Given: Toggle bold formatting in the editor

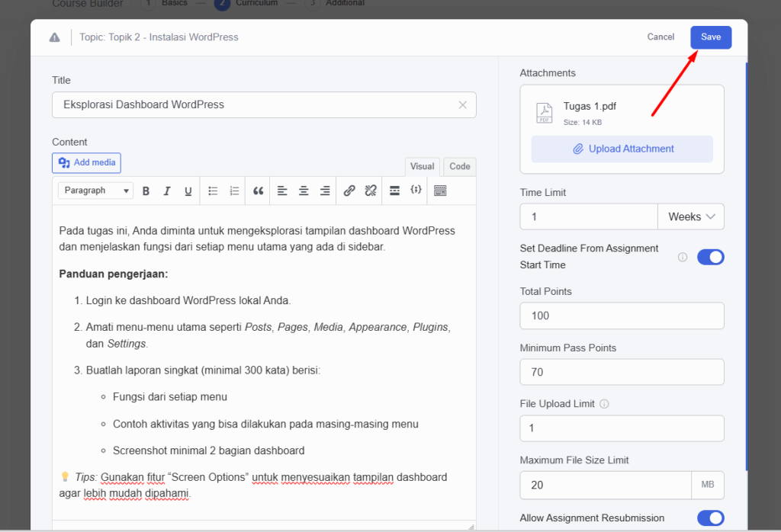Looking at the screenshot, I should (146, 191).
